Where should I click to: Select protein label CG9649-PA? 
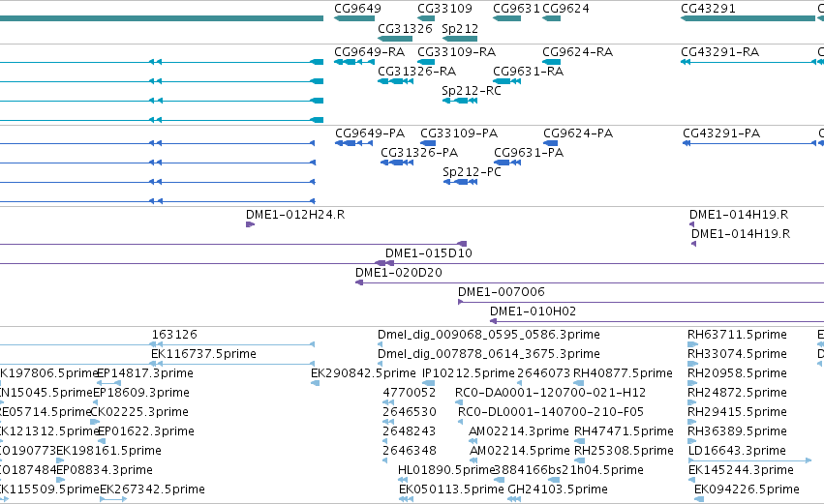click(x=370, y=133)
